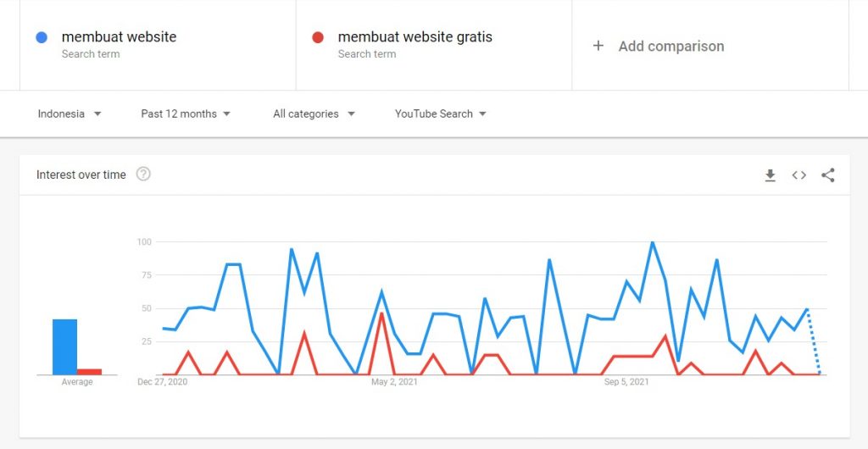This screenshot has width=868, height=449.
Task: Download the Interest over time data
Action: [770, 175]
